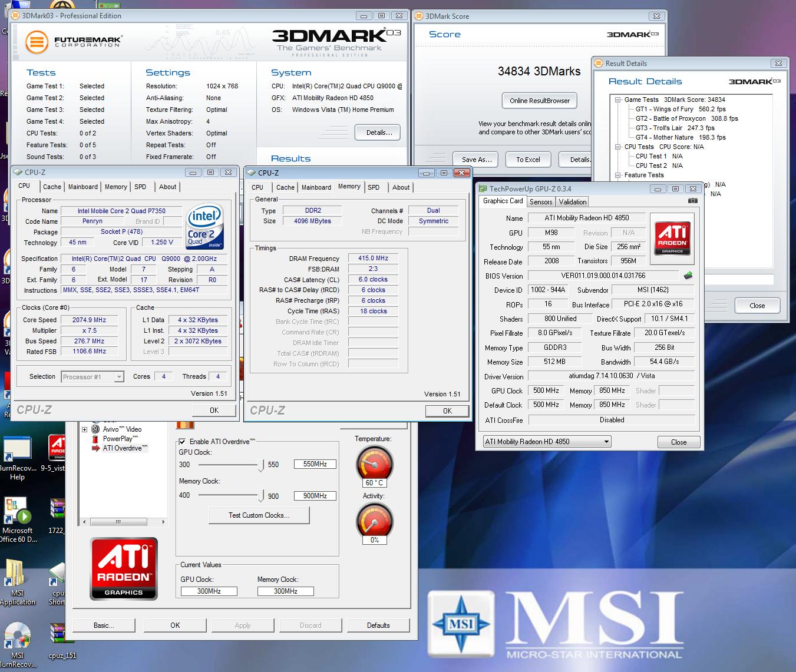Select the GT1 - Wings of Fury result row
The width and height of the screenshot is (796, 672).
[x=680, y=109]
